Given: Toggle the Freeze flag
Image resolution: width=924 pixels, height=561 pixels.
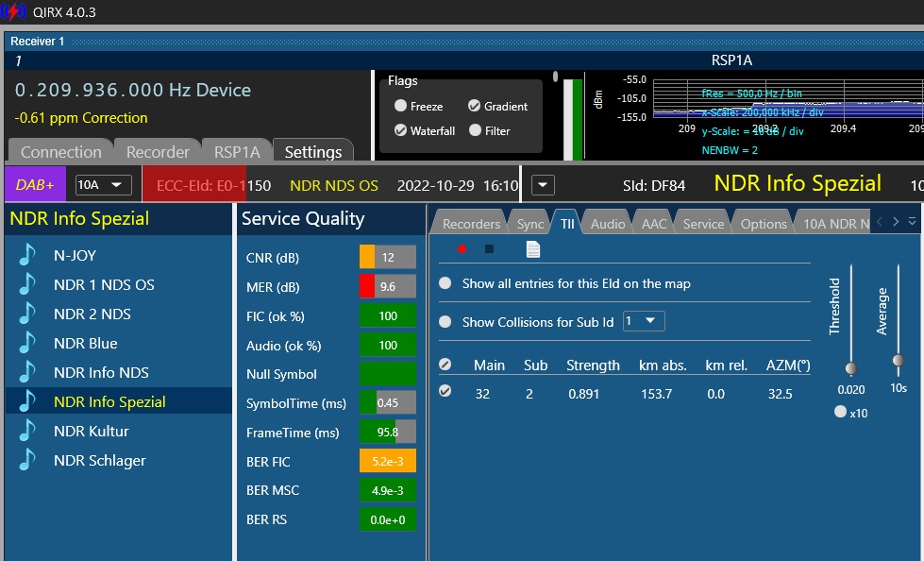Looking at the screenshot, I should coord(401,106).
